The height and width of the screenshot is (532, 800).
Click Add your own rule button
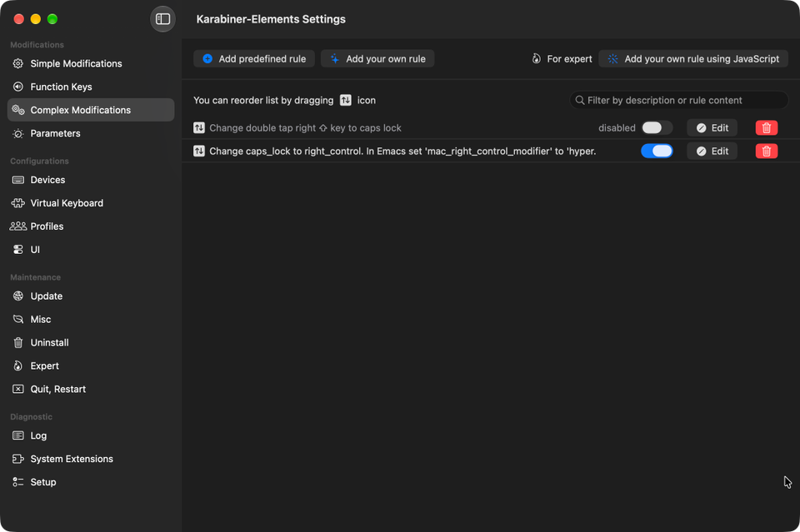click(x=377, y=58)
